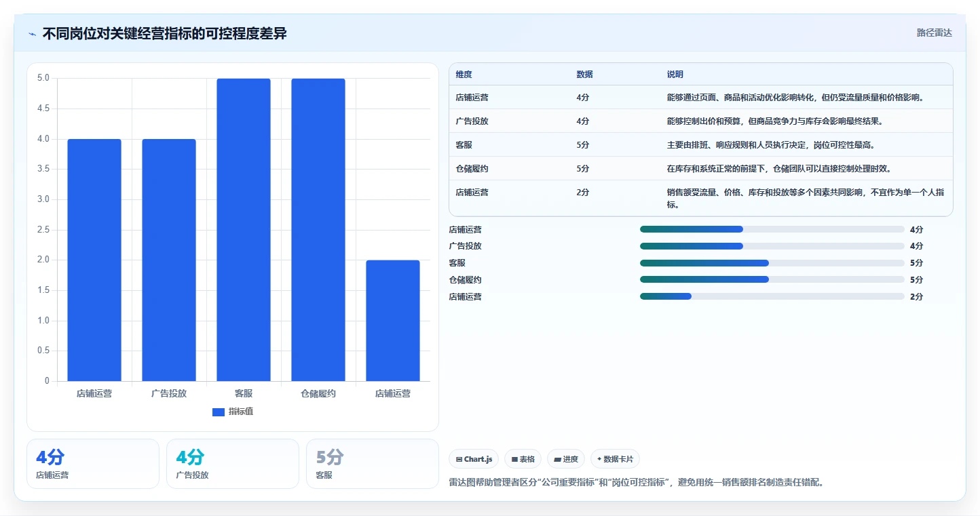The height and width of the screenshot is (516, 980).
Task: Click the 客服 x-axis label under the chart
Action: 244,393
